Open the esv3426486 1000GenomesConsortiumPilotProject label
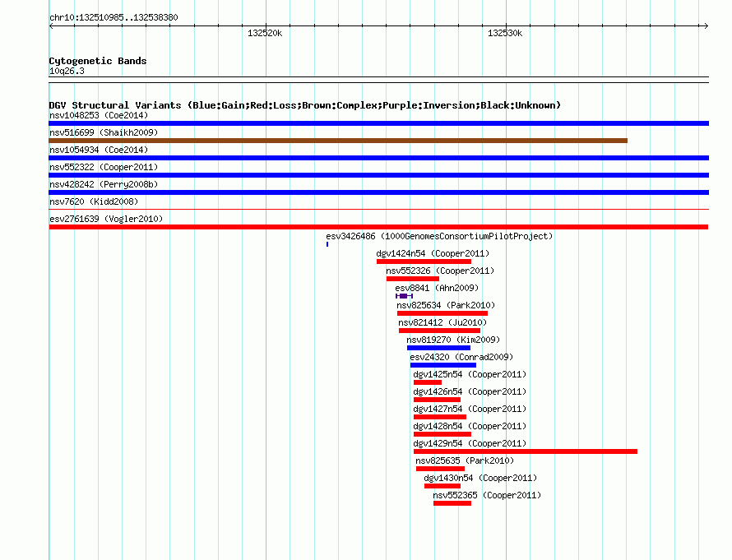Viewport: 732px width, 560px height. click(x=439, y=236)
